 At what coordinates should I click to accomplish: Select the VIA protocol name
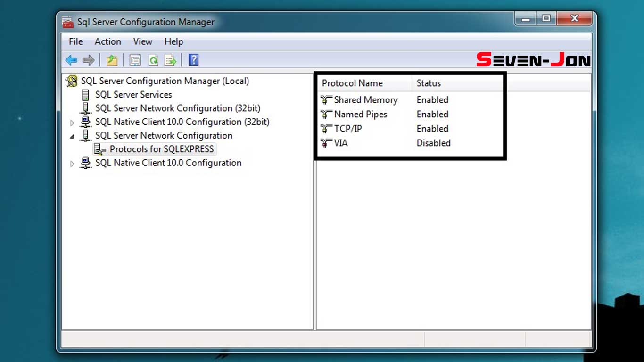tap(341, 143)
